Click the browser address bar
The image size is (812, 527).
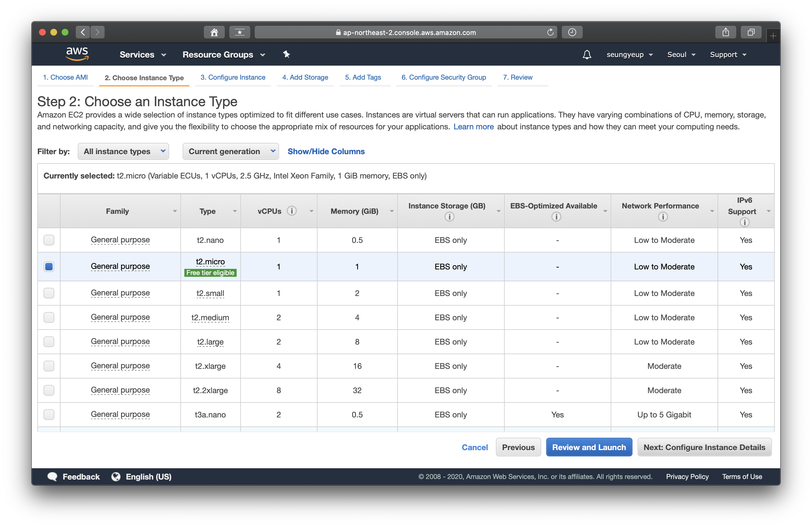[405, 32]
